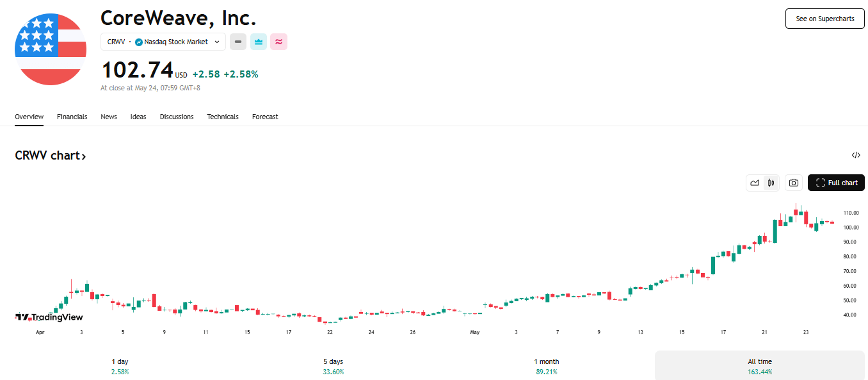Open the CRWV Nasdaq Stock Market dropdown

(163, 42)
